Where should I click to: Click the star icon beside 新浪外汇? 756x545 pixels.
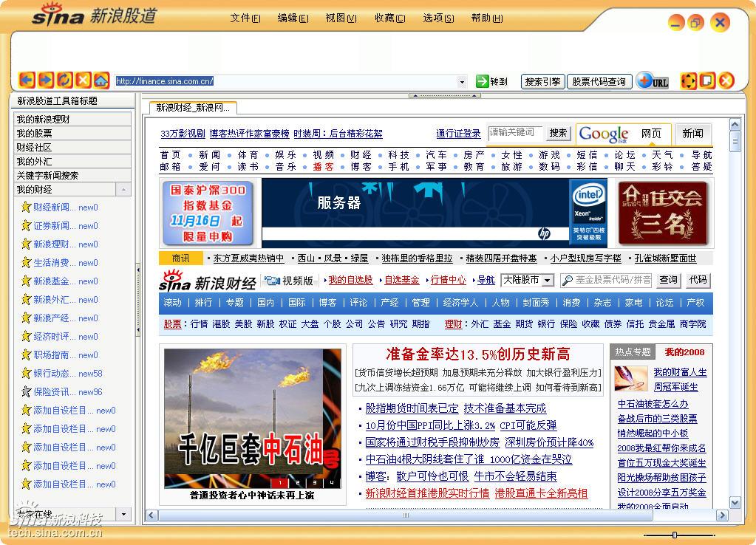click(26, 299)
